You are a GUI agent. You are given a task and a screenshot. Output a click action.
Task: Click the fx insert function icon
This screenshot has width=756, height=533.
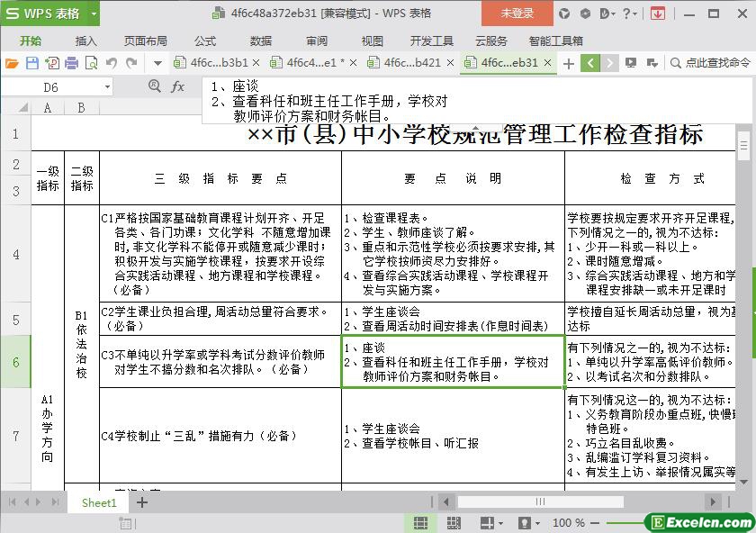(178, 87)
